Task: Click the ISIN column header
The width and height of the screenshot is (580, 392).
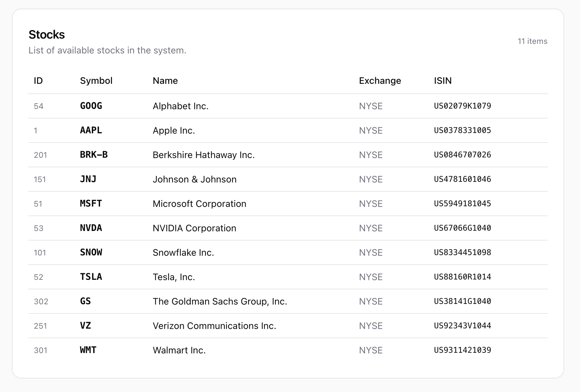Action: 443,81
